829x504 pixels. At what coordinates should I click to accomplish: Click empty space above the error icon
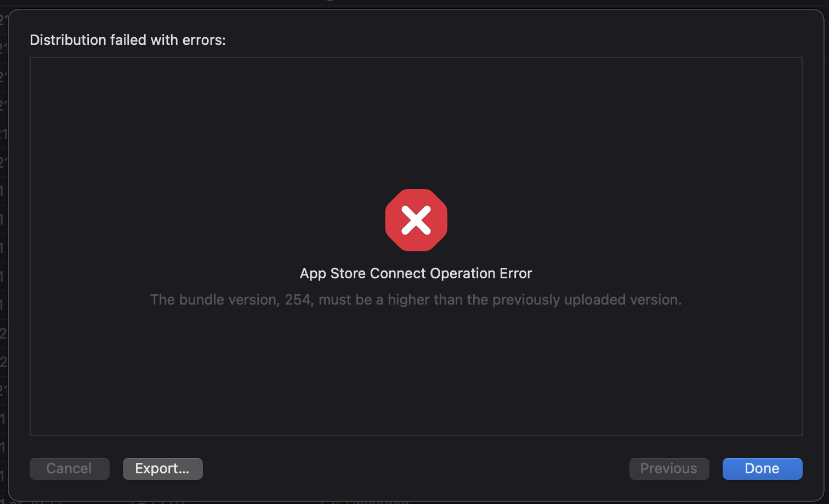(x=416, y=121)
